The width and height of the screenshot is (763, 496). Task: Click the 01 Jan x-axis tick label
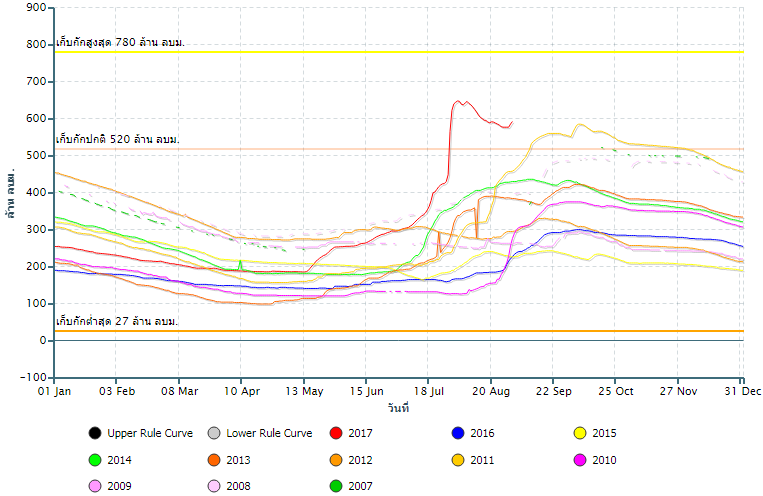(54, 392)
